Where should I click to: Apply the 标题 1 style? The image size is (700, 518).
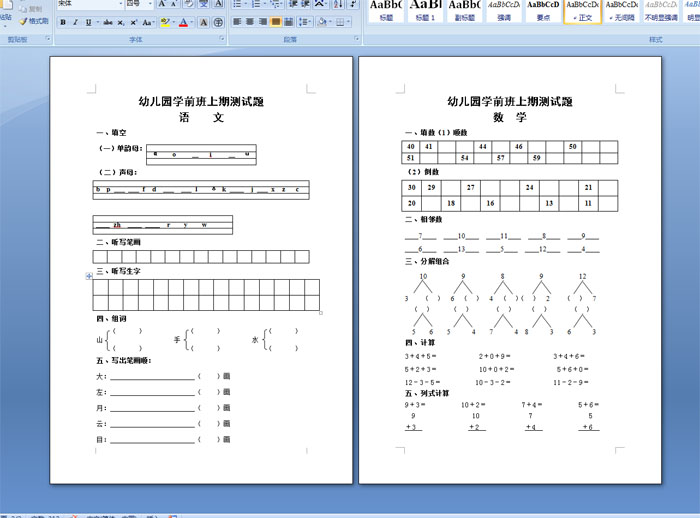(x=425, y=11)
